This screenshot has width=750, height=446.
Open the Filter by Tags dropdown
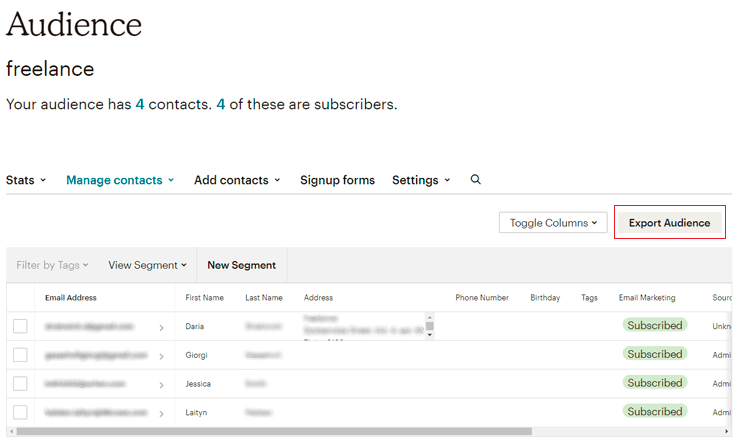tap(52, 265)
